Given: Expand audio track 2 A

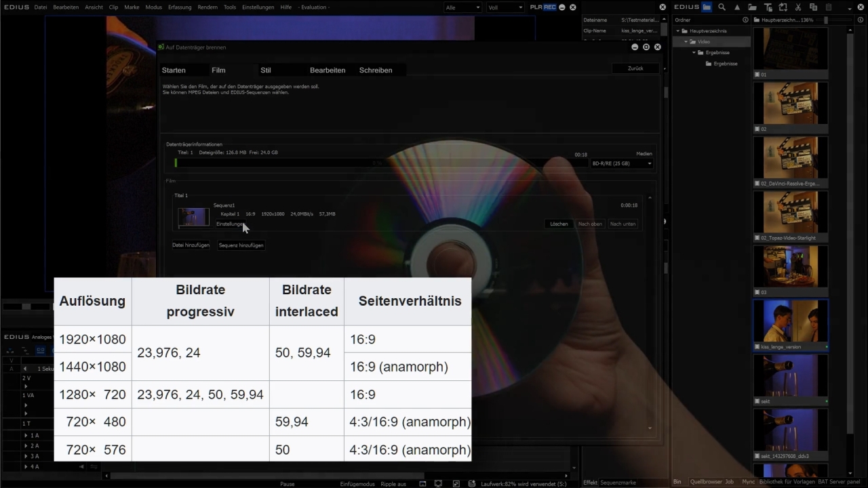Looking at the screenshot, I should point(26,446).
